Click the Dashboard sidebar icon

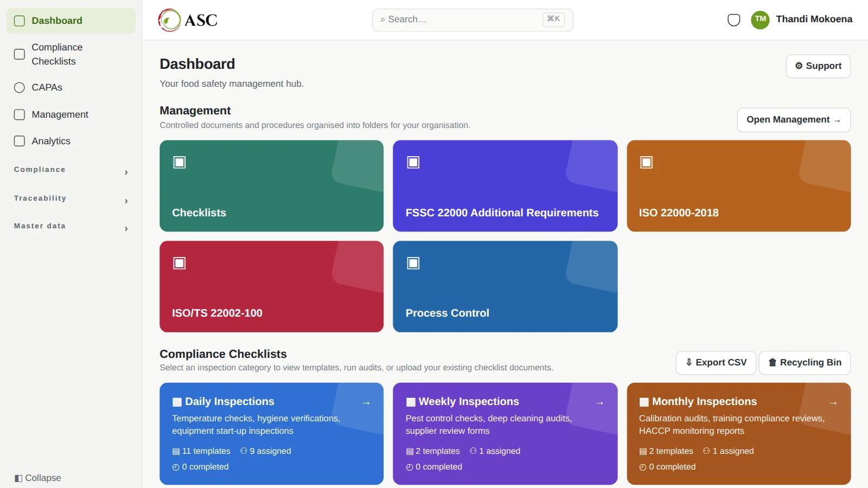tap(20, 21)
